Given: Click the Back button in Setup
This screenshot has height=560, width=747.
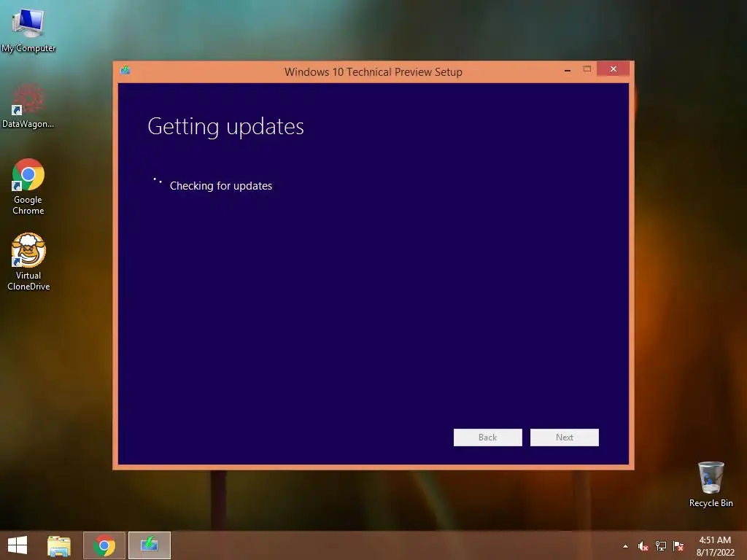Looking at the screenshot, I should point(487,437).
